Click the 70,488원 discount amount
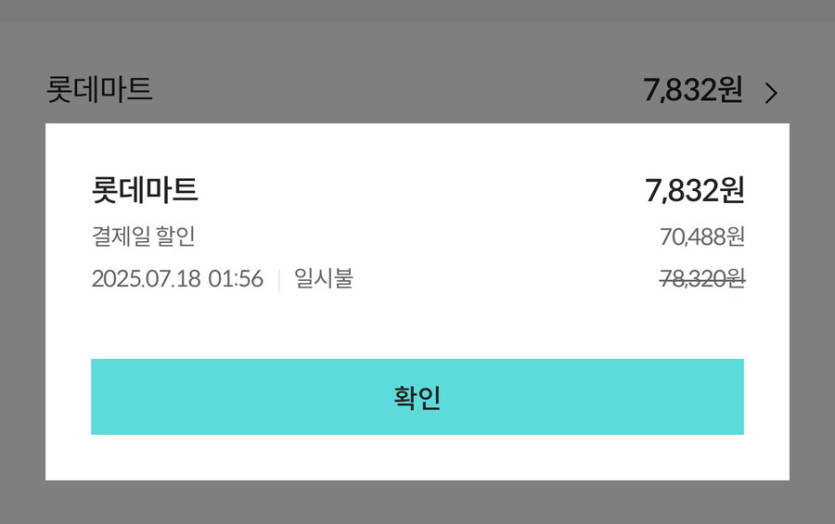Screen dimensions: 835x524 [702, 237]
